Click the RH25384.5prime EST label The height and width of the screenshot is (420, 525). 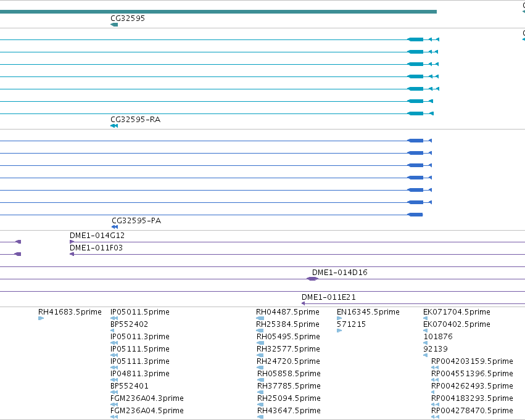287,324
